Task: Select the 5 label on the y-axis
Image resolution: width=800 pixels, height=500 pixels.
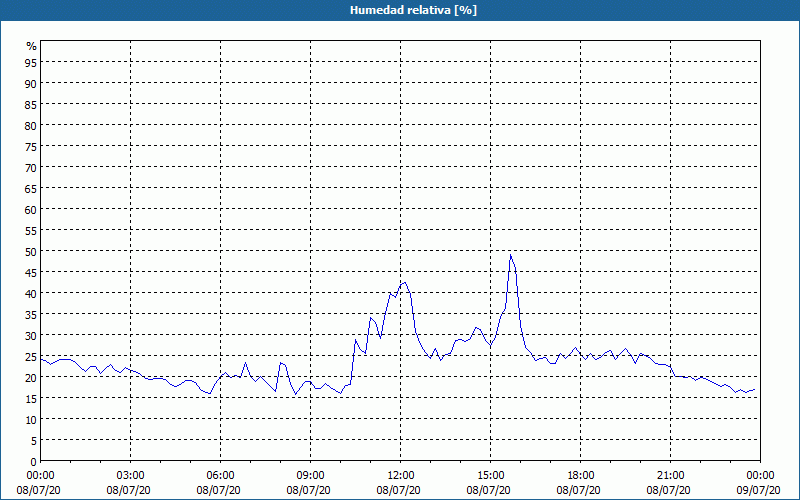Action: (x=34, y=441)
